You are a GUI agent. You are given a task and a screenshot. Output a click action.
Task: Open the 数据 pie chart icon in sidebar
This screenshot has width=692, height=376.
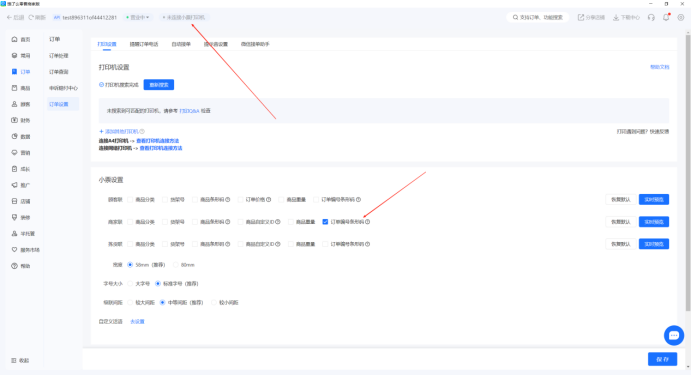(15, 136)
